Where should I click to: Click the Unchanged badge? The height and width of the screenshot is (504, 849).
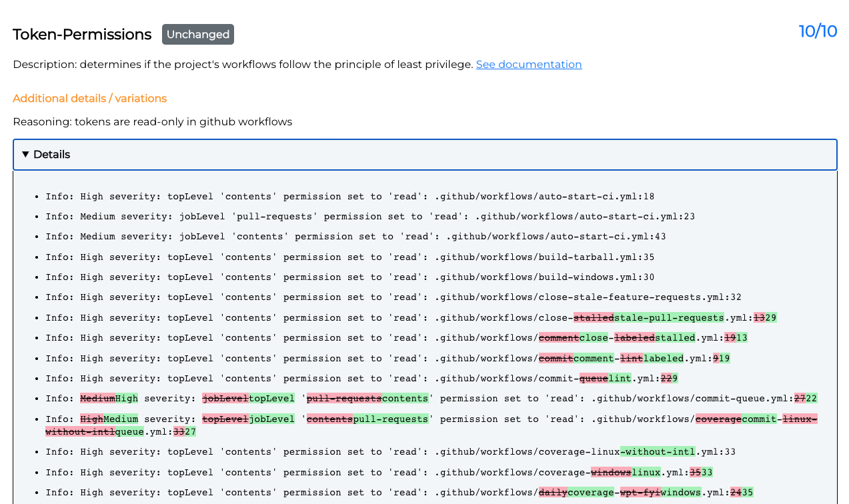point(198,35)
